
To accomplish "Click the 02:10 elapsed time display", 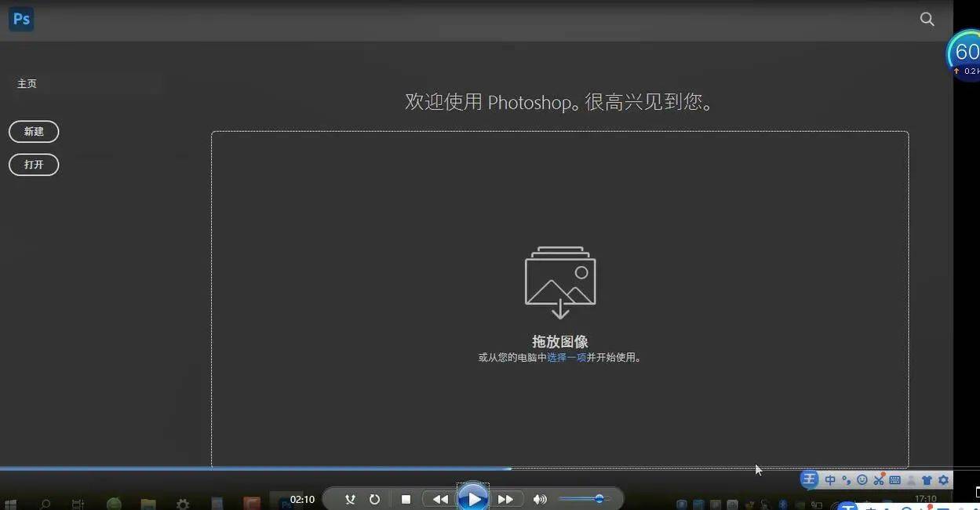I will (302, 499).
